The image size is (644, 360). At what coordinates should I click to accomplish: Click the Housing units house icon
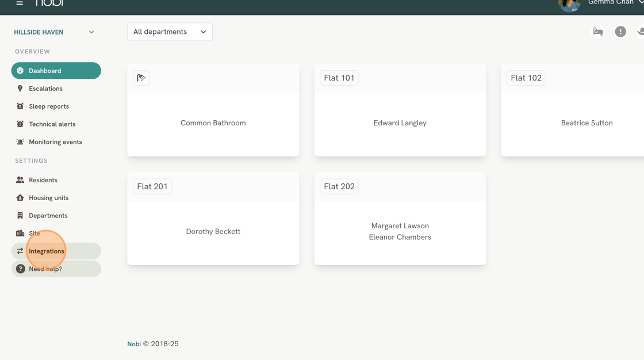tap(20, 198)
